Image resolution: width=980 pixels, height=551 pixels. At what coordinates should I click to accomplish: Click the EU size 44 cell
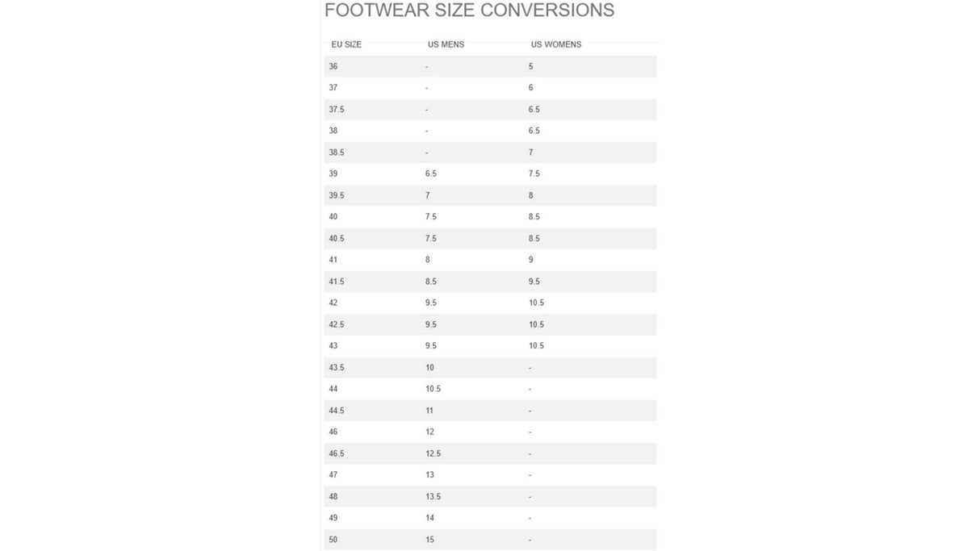pyautogui.click(x=333, y=389)
